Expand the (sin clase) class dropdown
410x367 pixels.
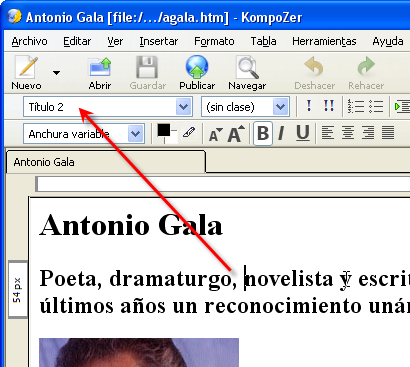[x=280, y=107]
